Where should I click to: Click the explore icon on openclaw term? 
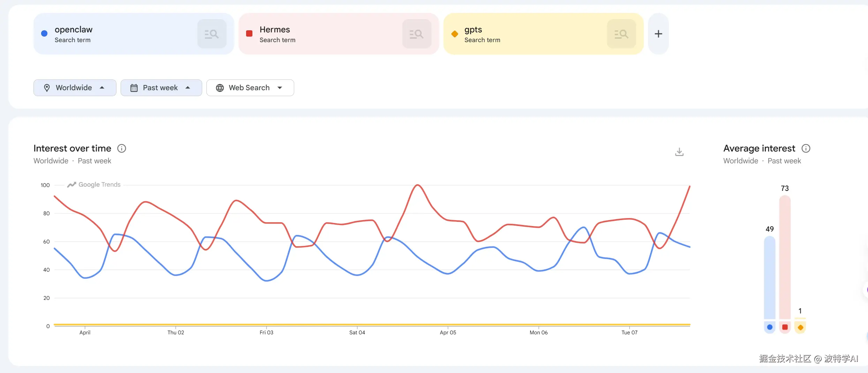[212, 34]
